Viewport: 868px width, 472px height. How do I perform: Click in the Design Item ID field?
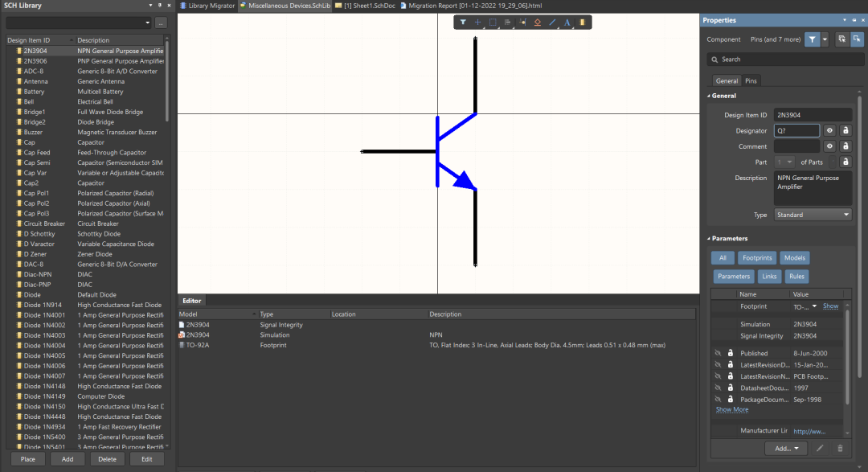813,115
